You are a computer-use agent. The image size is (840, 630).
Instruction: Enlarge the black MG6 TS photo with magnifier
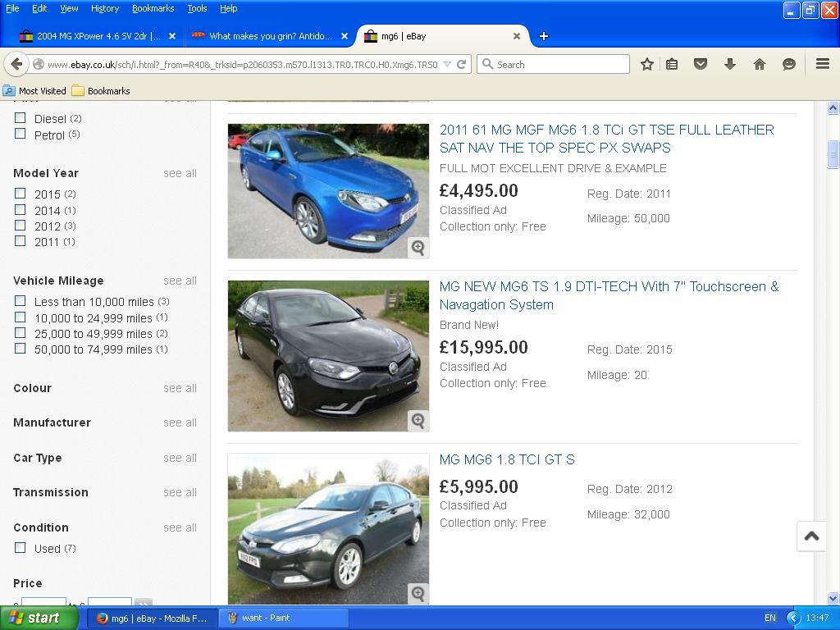(x=418, y=421)
